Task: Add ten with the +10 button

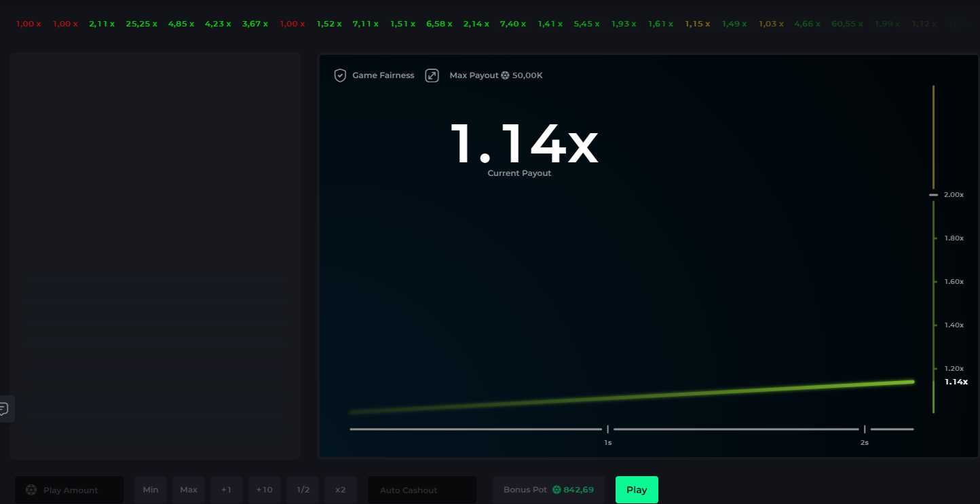Action: (264, 489)
